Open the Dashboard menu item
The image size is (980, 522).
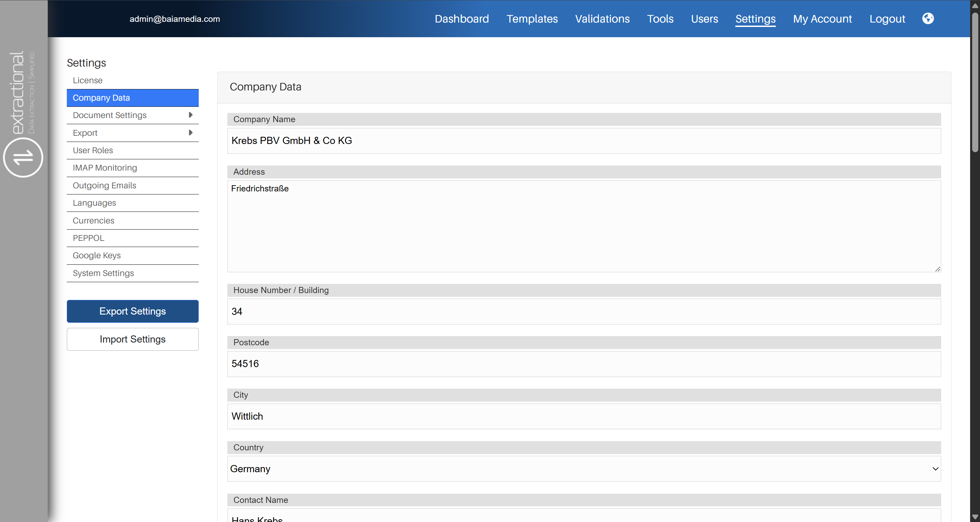(x=462, y=19)
